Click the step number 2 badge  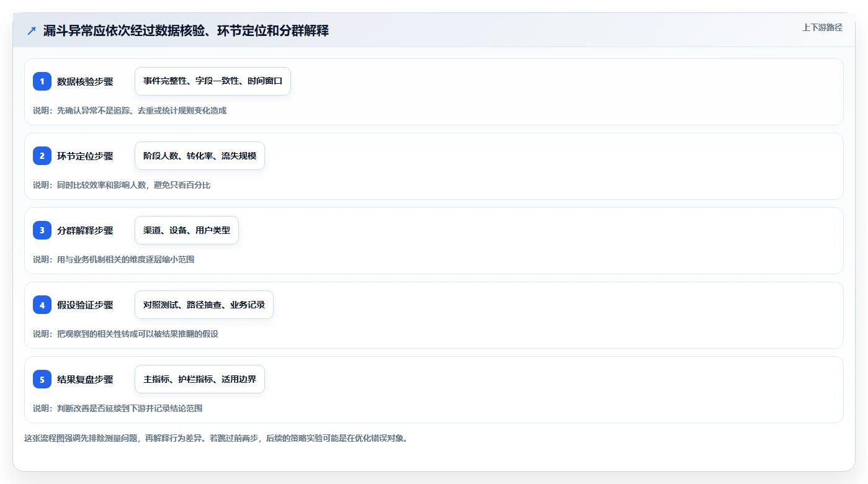tap(42, 156)
